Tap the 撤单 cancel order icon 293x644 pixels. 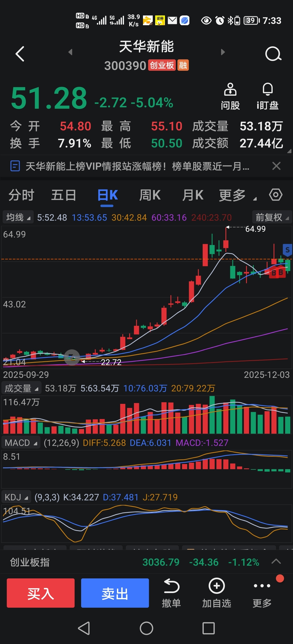(171, 593)
